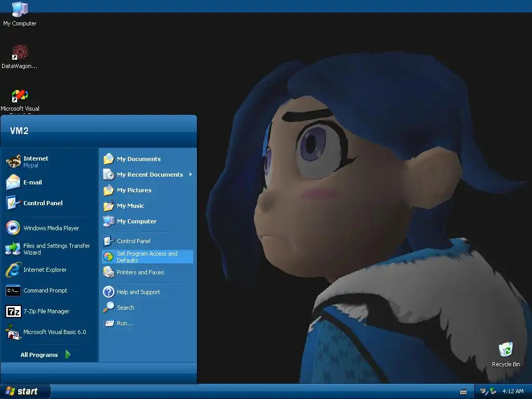This screenshot has height=399, width=532.
Task: Click the Files and Settings Transfer Wizard label
Action: tap(57, 249)
